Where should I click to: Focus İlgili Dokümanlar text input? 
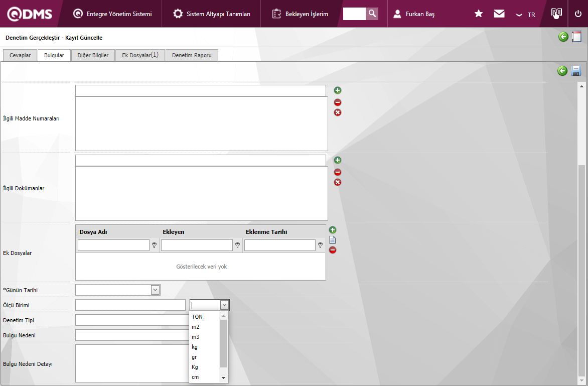click(201, 160)
